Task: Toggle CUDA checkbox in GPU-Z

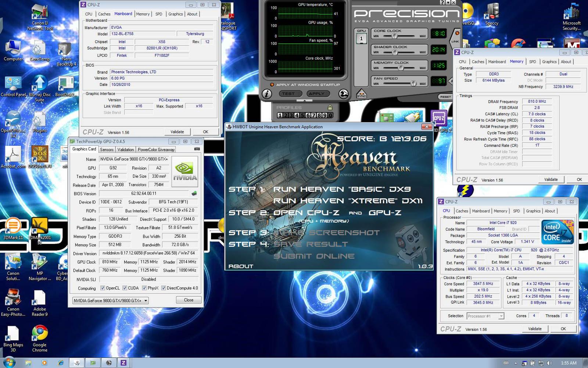Action: point(125,288)
